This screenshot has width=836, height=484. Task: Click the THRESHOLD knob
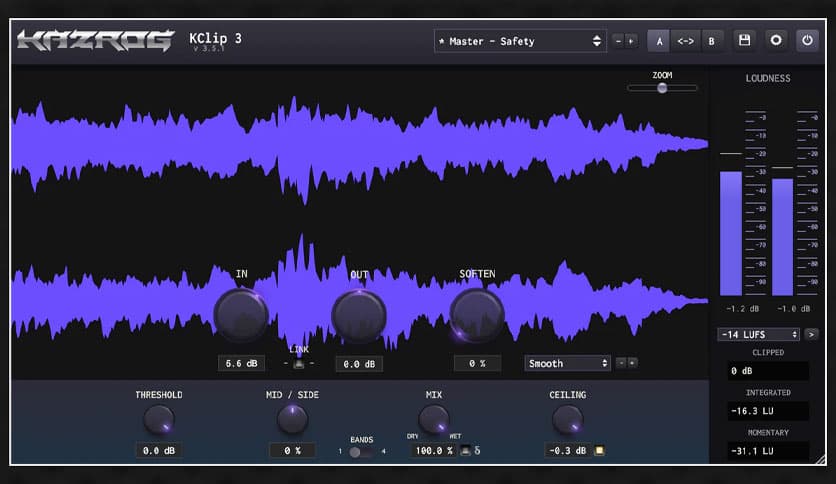click(159, 420)
